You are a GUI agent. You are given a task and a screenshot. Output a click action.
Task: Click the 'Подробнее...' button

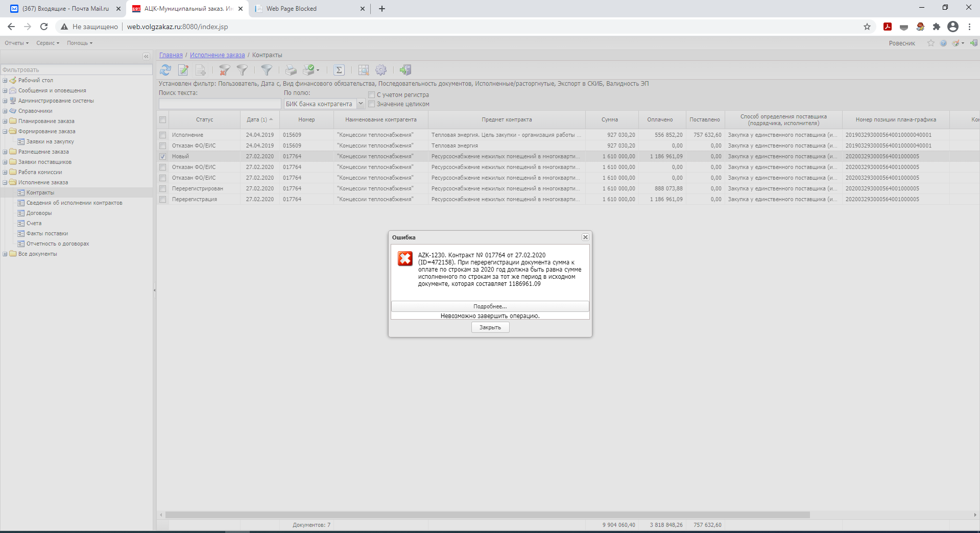[490, 306]
